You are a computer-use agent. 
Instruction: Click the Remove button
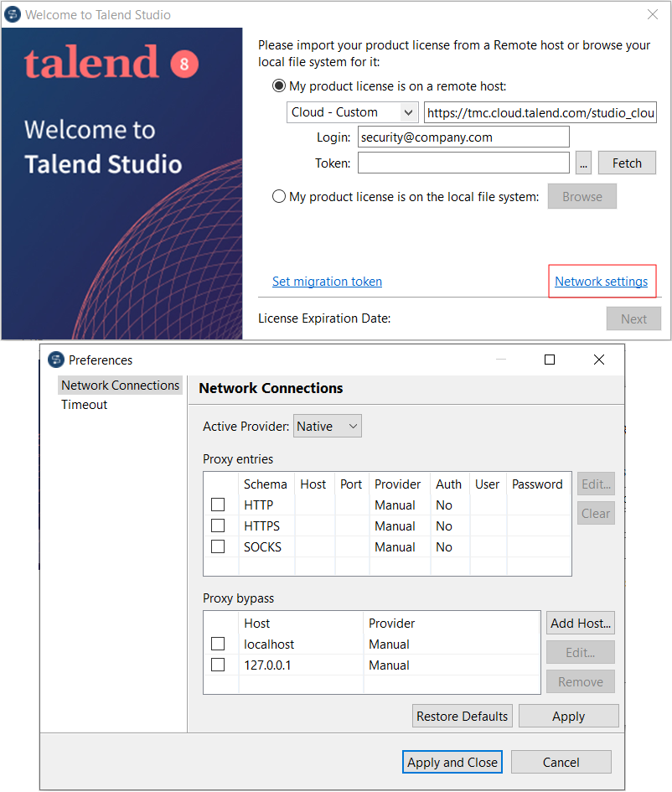coord(581,682)
